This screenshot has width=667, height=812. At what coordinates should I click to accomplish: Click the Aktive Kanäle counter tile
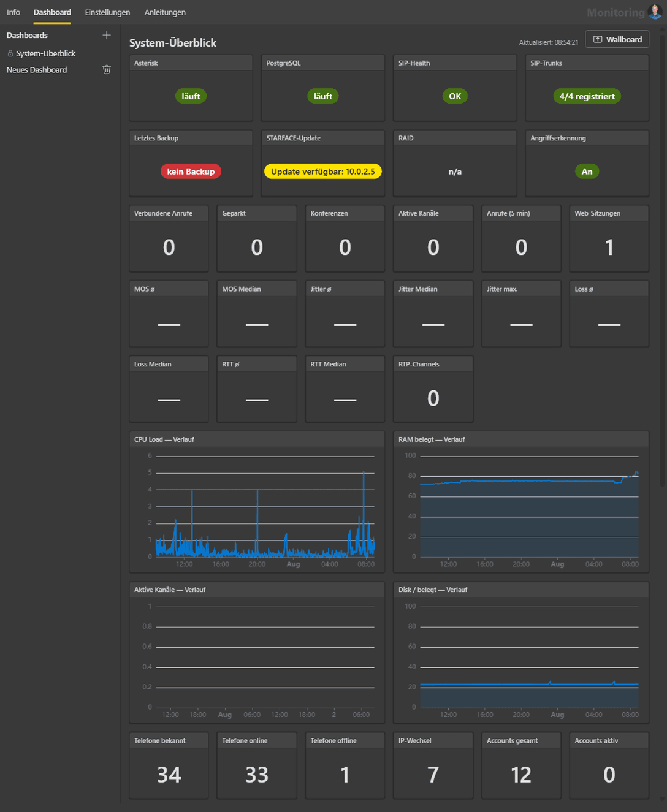click(x=433, y=238)
